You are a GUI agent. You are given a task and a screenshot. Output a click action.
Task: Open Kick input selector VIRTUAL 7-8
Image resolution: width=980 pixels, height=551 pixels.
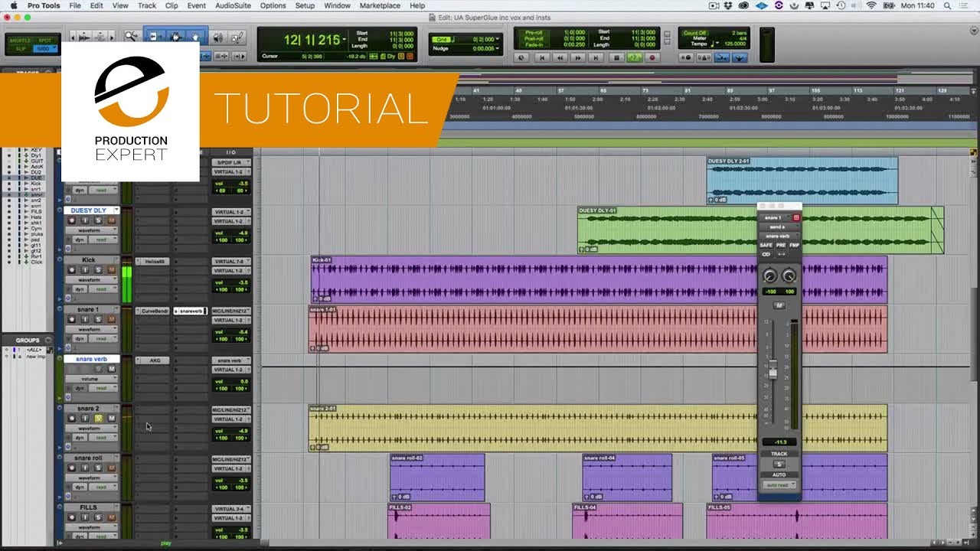[x=230, y=261]
